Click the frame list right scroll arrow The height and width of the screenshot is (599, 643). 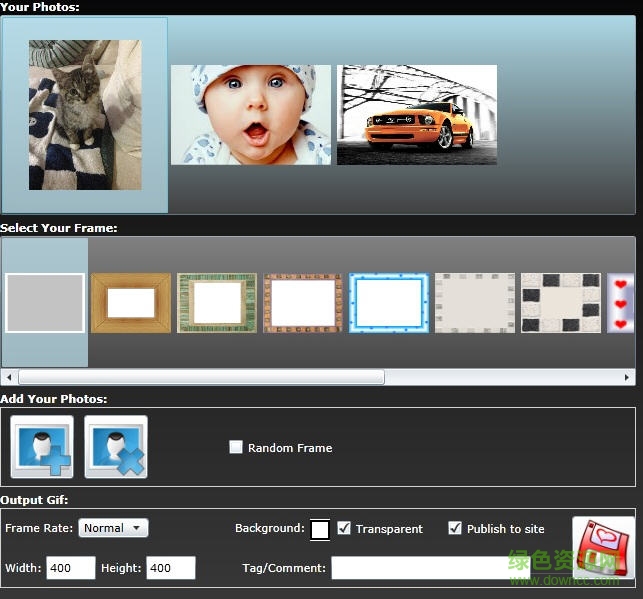tap(627, 377)
